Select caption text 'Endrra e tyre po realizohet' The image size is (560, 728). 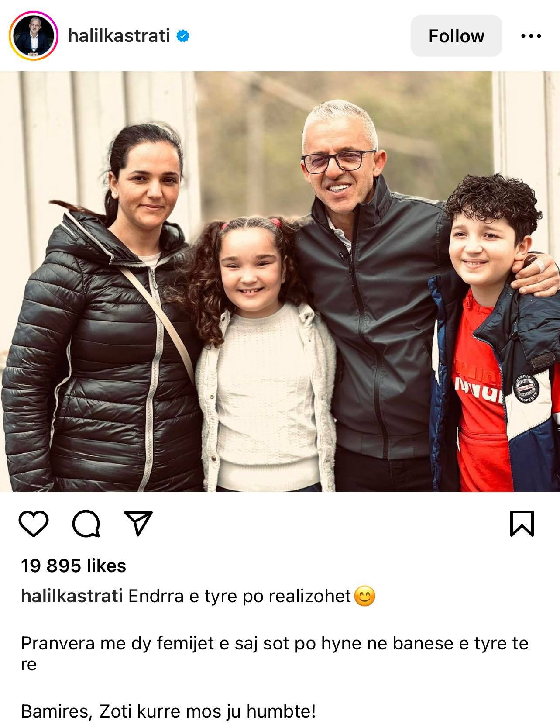pyautogui.click(x=240, y=596)
